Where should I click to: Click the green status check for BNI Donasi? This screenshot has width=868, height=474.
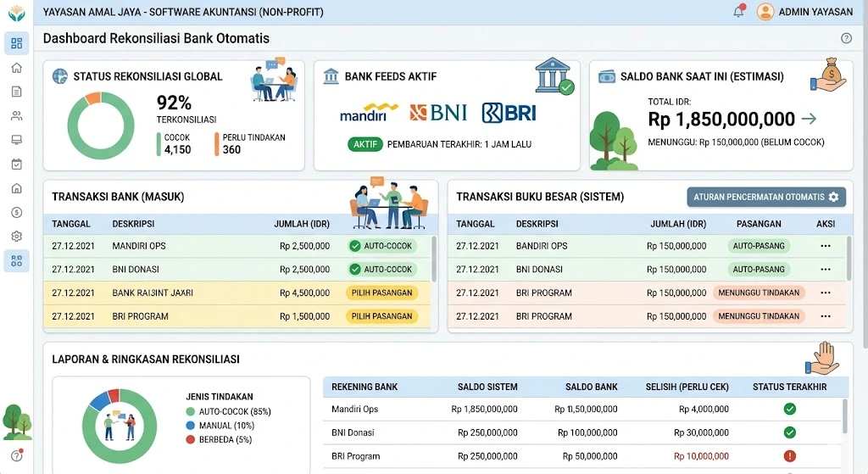pos(789,432)
